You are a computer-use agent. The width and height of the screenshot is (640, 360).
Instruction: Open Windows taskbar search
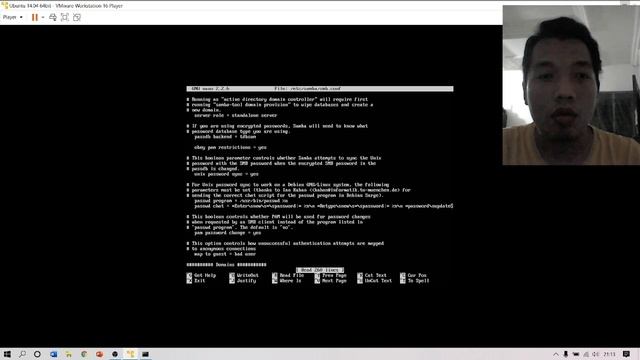click(x=22, y=354)
